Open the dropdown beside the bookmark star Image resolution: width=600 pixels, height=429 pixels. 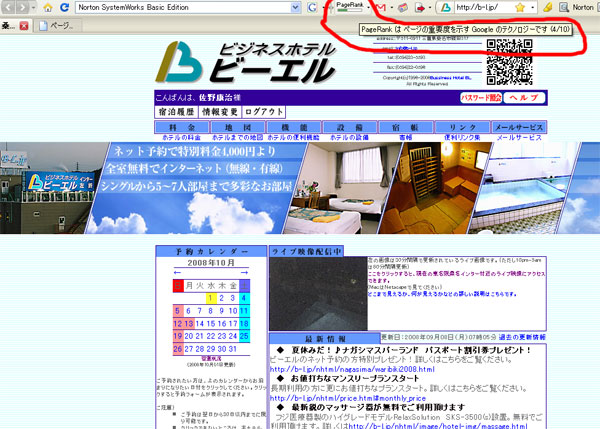click(x=532, y=7)
